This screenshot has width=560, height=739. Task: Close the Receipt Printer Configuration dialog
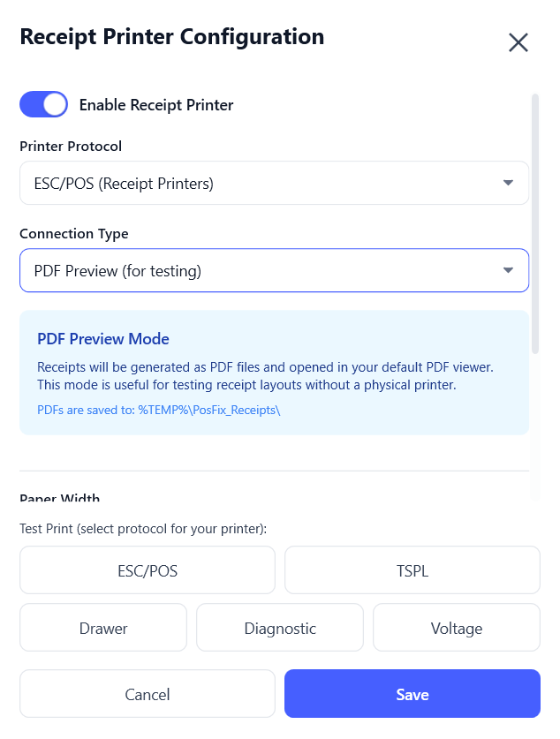click(518, 42)
